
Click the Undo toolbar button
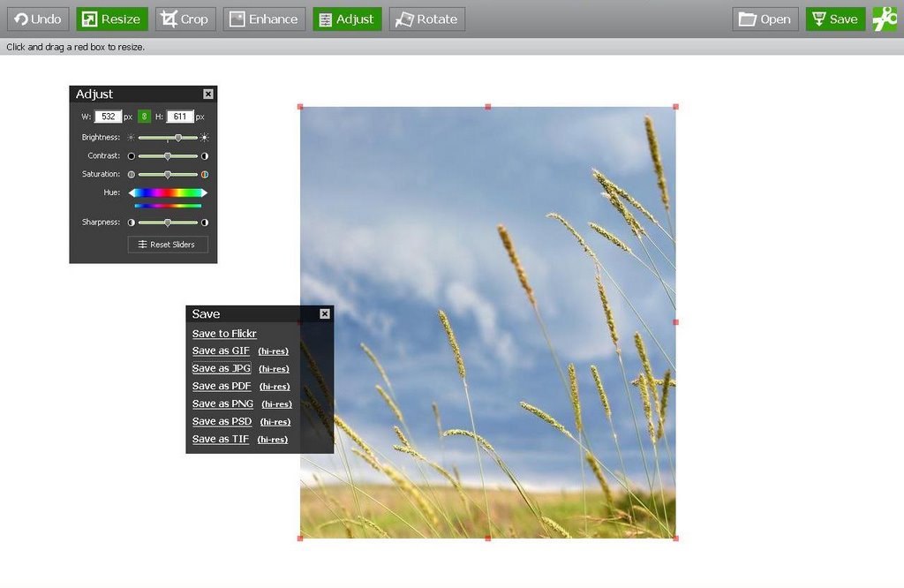[x=38, y=19]
